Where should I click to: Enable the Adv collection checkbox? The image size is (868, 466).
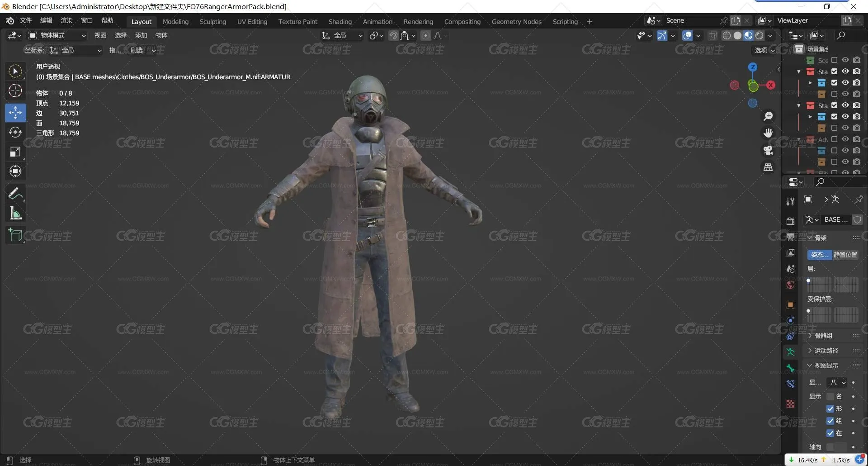tap(834, 139)
